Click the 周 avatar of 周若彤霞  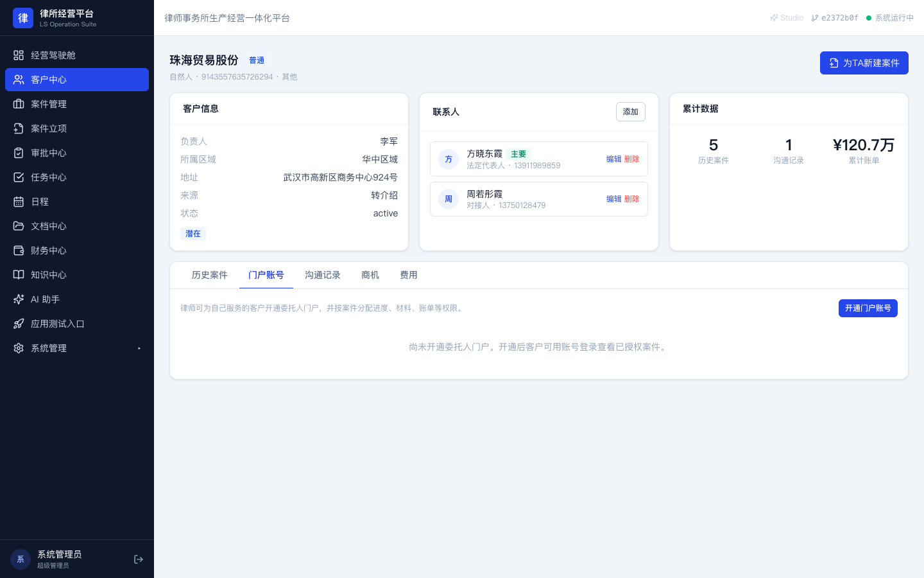coord(449,199)
